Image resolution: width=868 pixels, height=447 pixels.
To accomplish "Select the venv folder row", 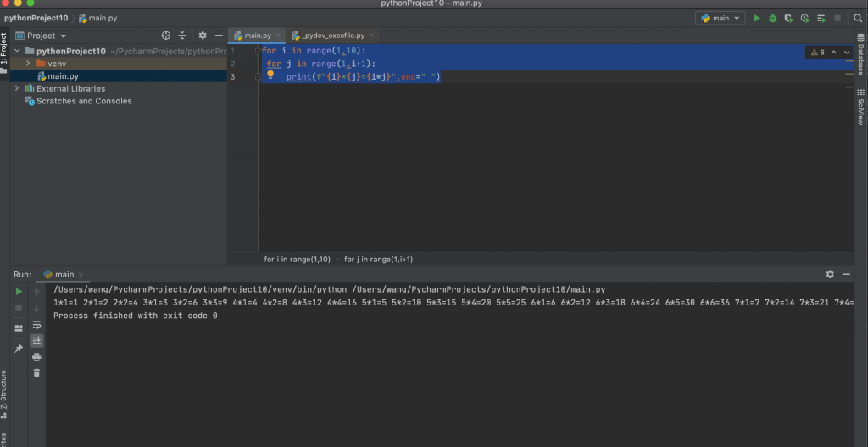I will 119,64.
